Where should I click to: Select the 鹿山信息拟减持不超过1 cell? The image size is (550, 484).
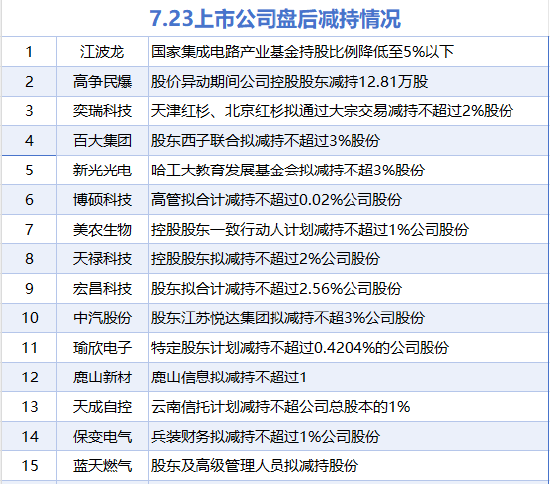click(x=348, y=377)
